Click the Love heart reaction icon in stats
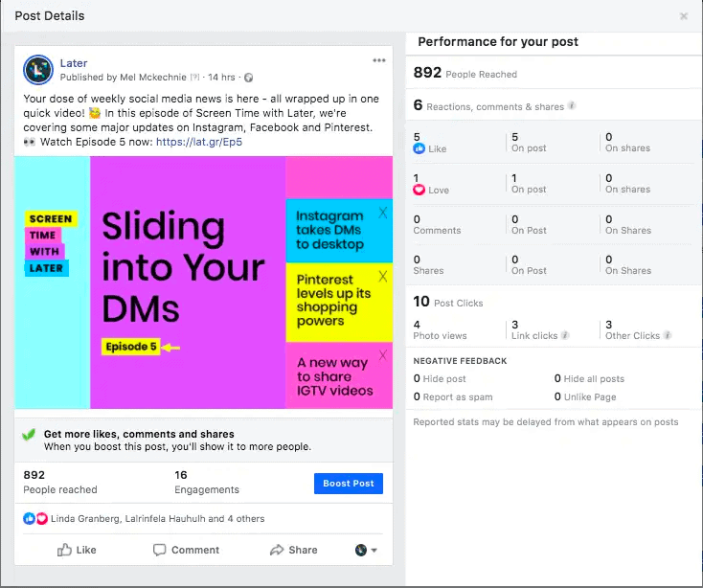 coord(419,190)
